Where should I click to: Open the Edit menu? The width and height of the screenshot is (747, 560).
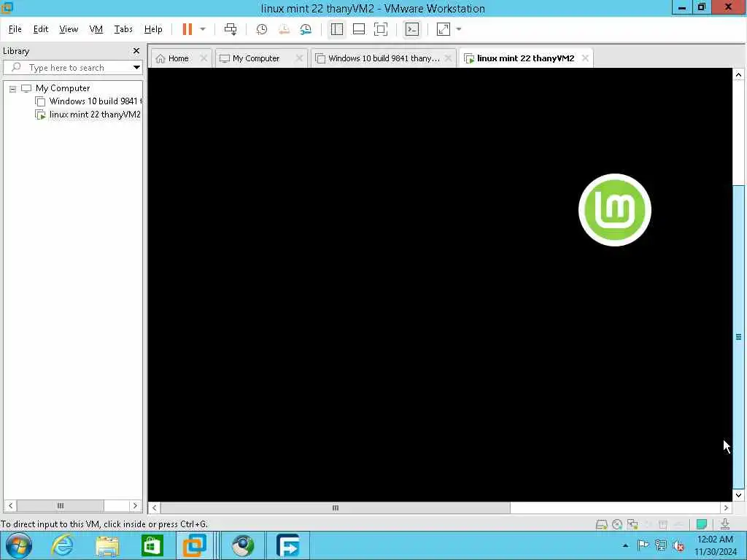(x=41, y=29)
